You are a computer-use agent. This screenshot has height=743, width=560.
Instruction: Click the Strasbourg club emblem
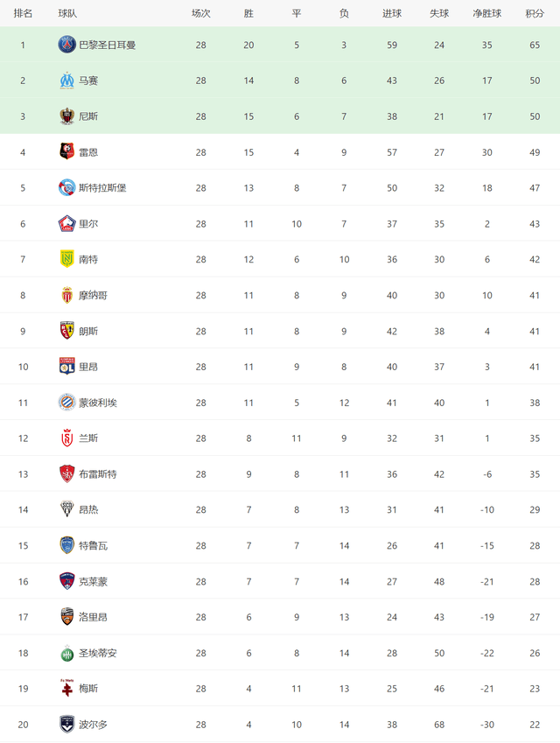pos(66,187)
